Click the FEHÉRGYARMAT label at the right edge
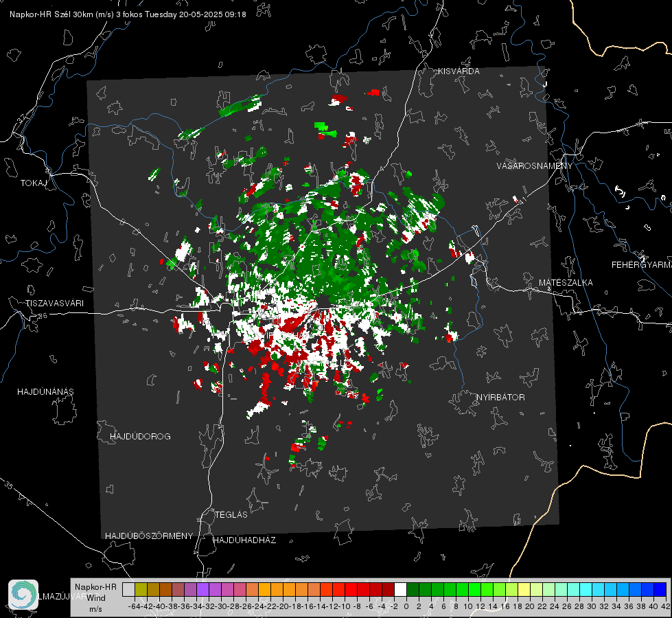Viewport: 672px width, 618px height. [642, 265]
